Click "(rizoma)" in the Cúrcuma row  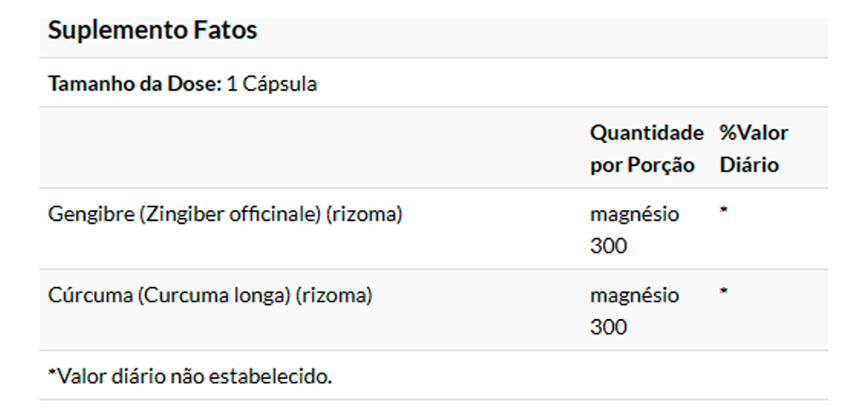coord(333,295)
